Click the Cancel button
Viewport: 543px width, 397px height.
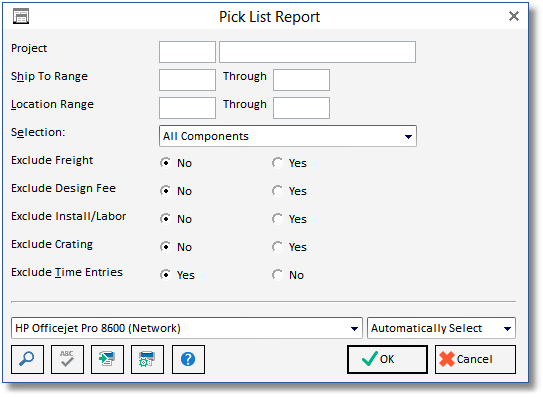pos(475,359)
